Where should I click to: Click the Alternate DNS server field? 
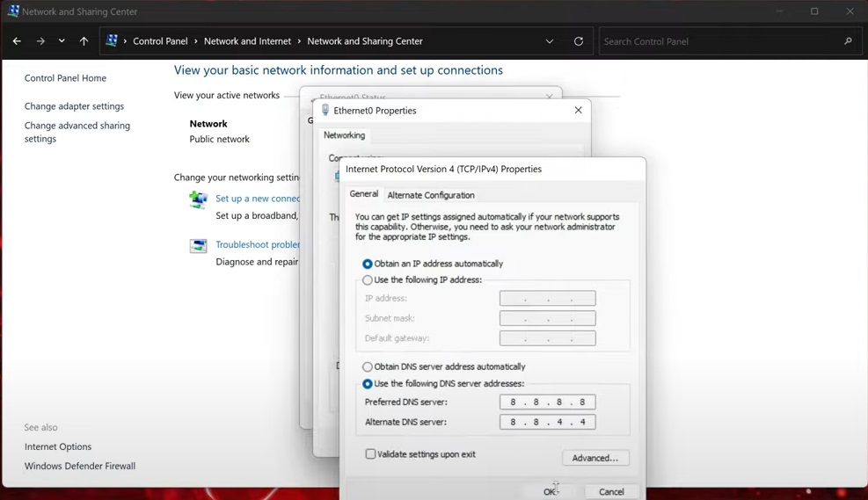pyautogui.click(x=548, y=422)
